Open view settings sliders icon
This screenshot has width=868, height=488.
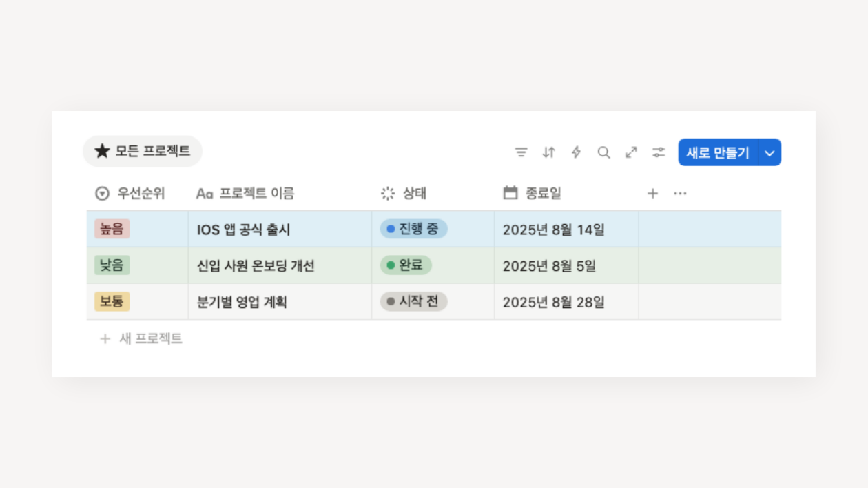(x=659, y=152)
